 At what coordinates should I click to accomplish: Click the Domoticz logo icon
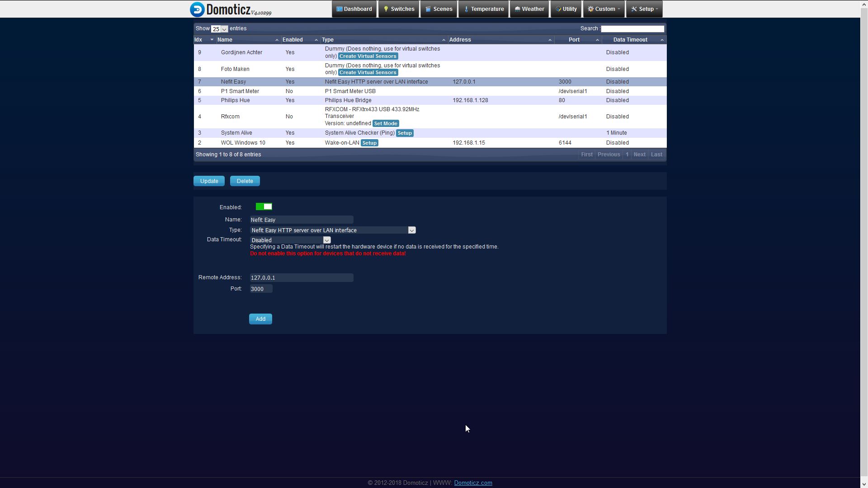(197, 9)
